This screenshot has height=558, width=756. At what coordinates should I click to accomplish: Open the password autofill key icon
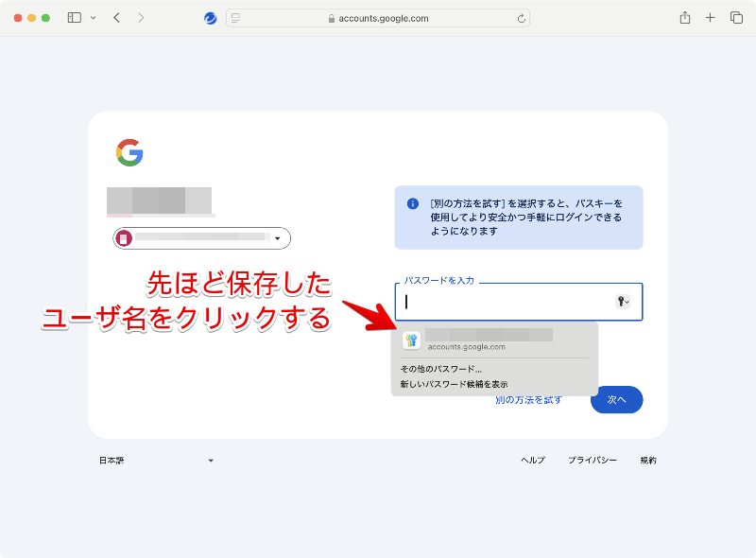(623, 302)
